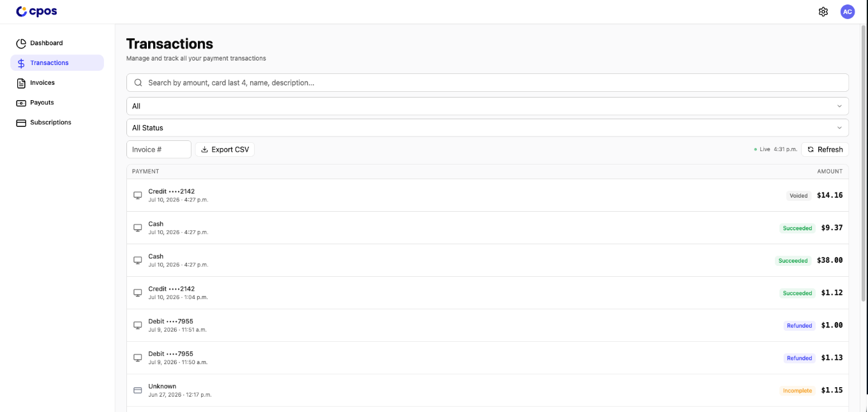The height and width of the screenshot is (412, 868).
Task: Click the $1.00 amount
Action: coord(832,325)
